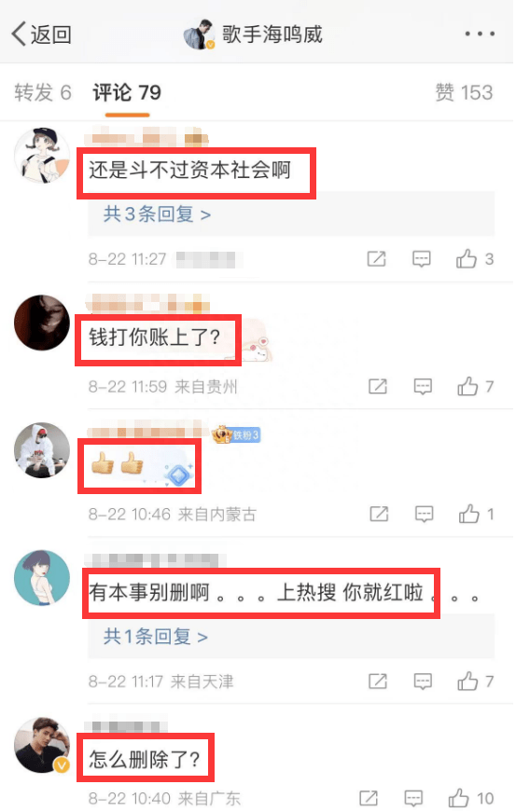This screenshot has height=812, width=516.
Task: Like the thumbs-up emoji comment from 内蒙古
Action: click(476, 515)
